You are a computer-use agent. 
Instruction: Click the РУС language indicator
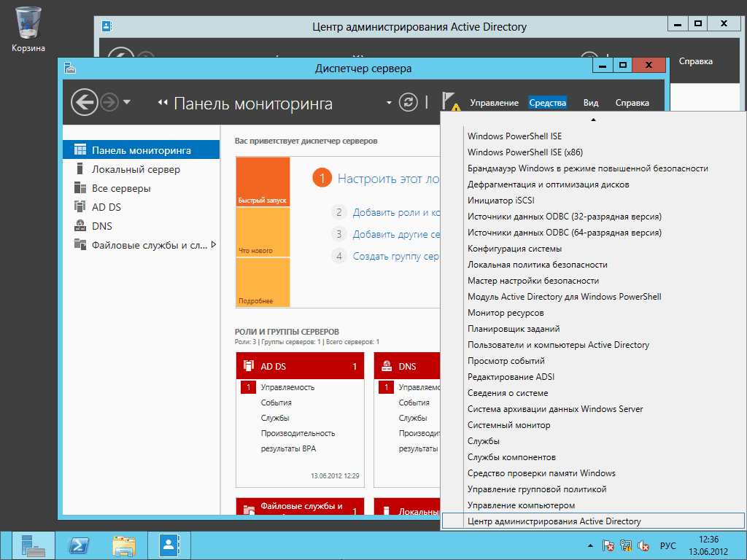(668, 545)
